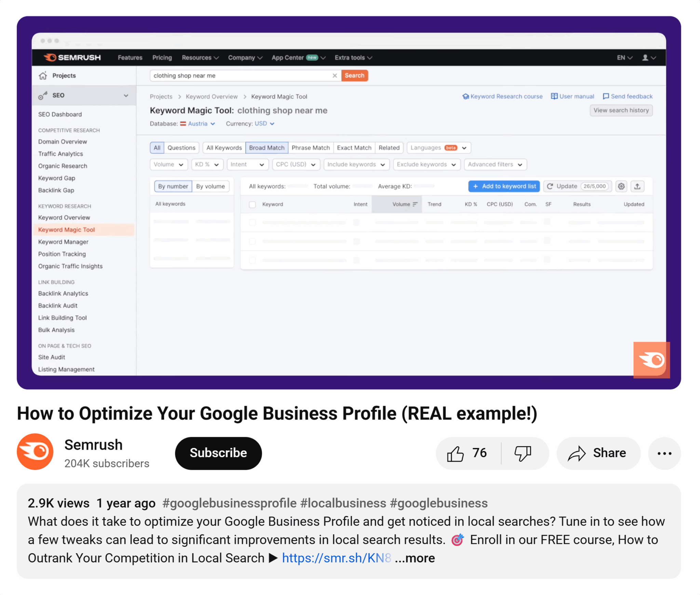
Task: Open the Languages beta dropdown
Action: click(439, 148)
